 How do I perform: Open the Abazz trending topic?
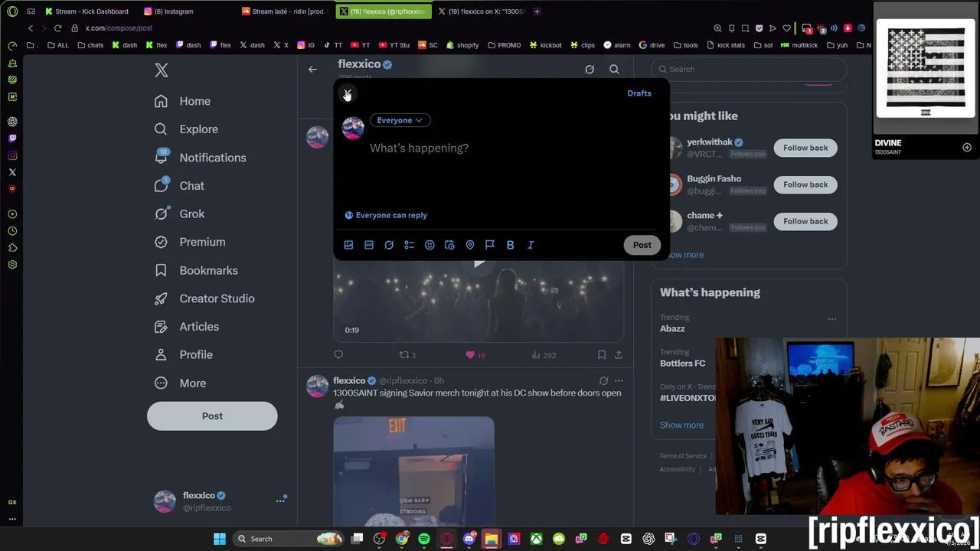(672, 328)
